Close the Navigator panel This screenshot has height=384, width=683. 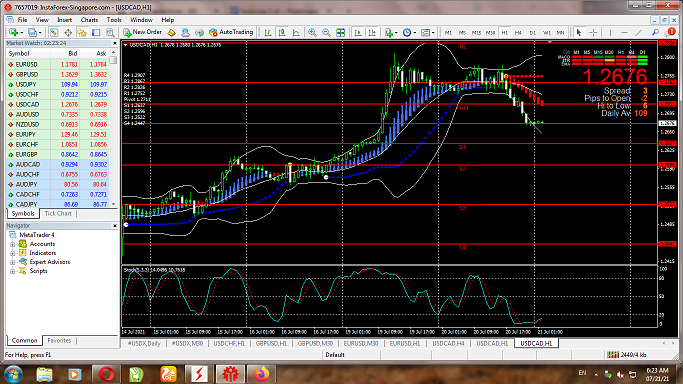(115, 226)
